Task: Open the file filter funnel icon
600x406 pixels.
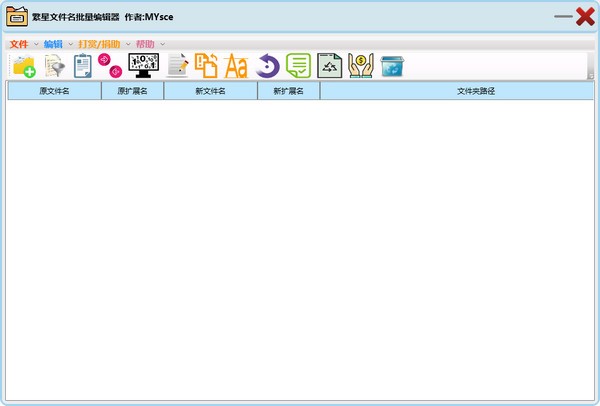Action: click(55, 66)
